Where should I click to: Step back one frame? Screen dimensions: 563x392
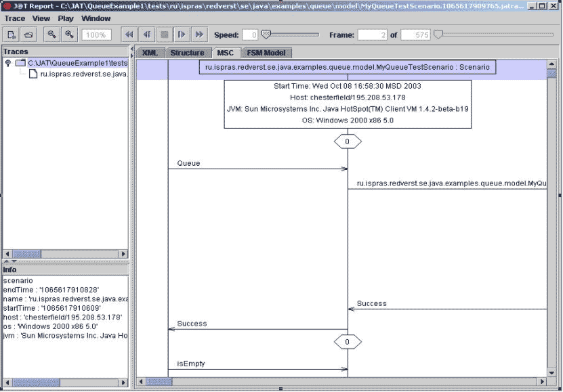point(146,35)
